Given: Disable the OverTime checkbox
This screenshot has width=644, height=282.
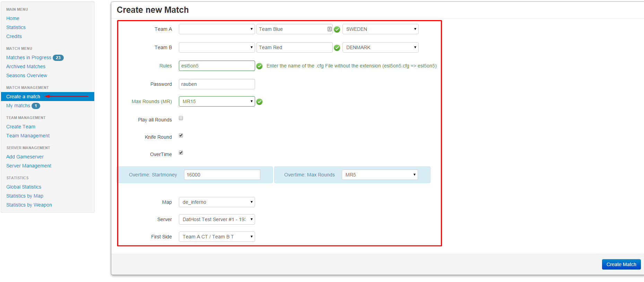Looking at the screenshot, I should click(x=181, y=153).
